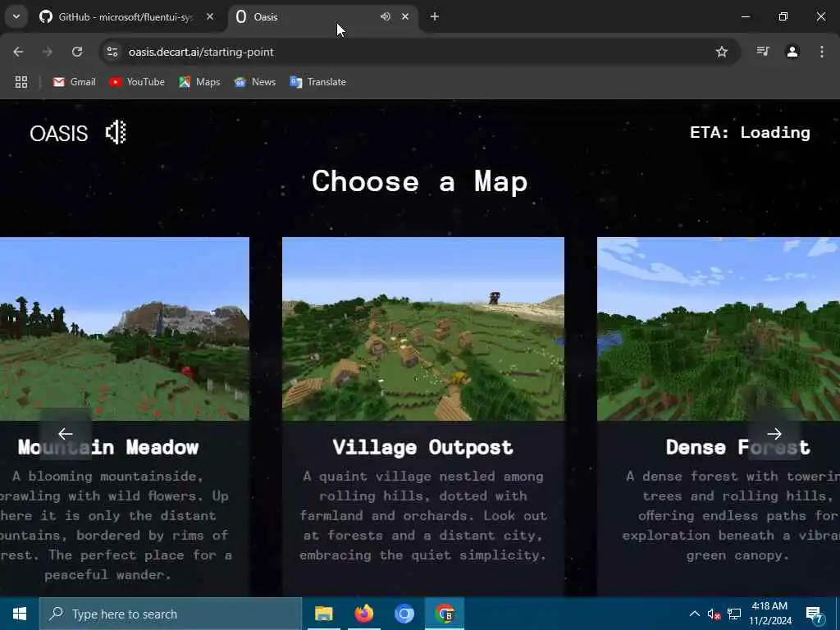View site information icon in address bar
840x630 pixels.
112,52
